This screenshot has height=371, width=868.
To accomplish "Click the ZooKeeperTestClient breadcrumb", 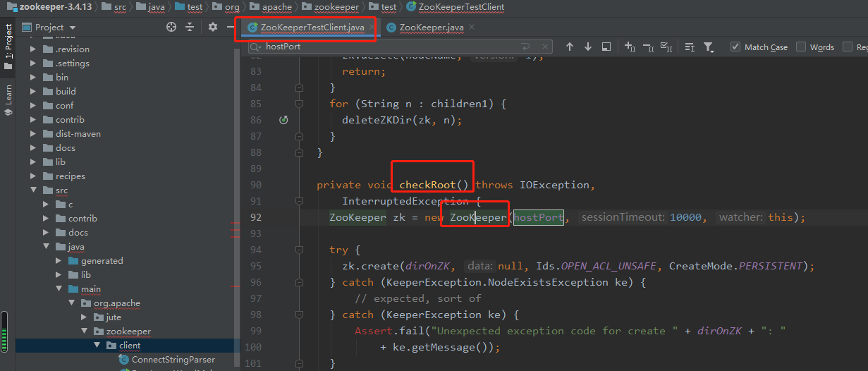I will pyautogui.click(x=455, y=7).
